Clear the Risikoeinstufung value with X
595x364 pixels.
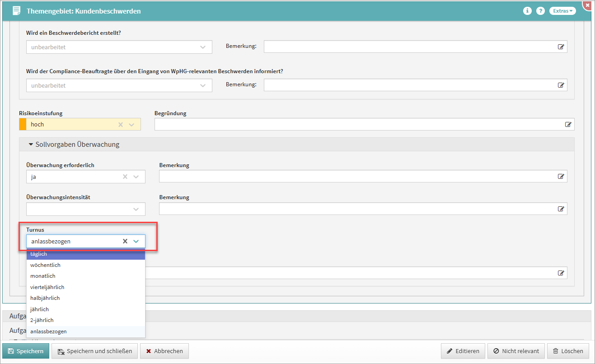point(121,125)
